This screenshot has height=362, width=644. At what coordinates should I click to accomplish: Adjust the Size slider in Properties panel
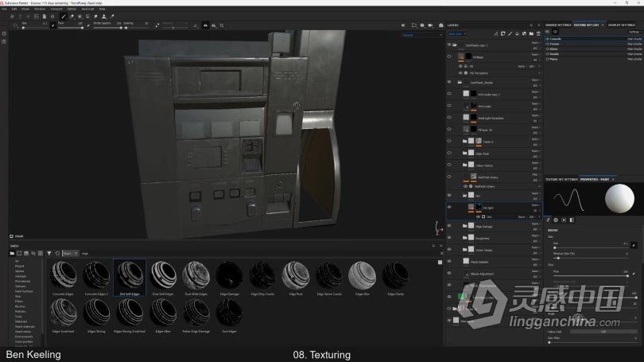[591, 247]
